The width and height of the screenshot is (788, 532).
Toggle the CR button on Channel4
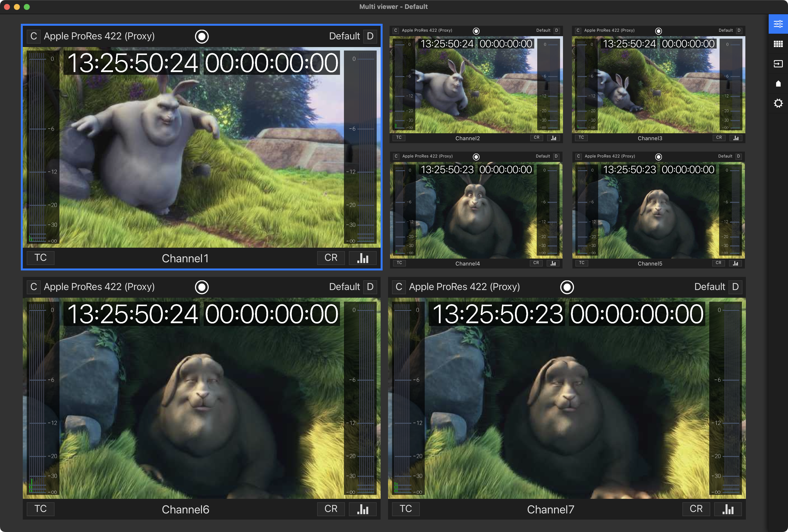[536, 263]
